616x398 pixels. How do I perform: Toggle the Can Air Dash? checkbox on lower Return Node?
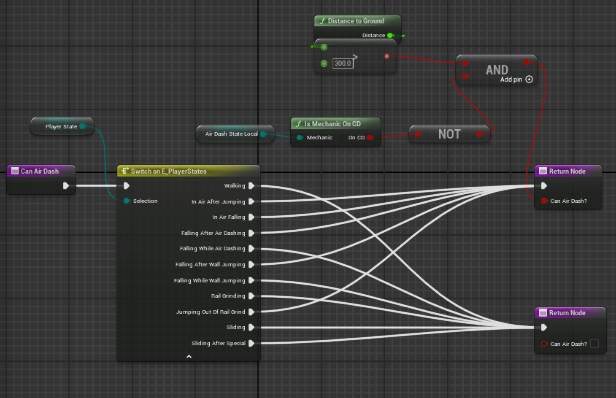click(x=594, y=344)
